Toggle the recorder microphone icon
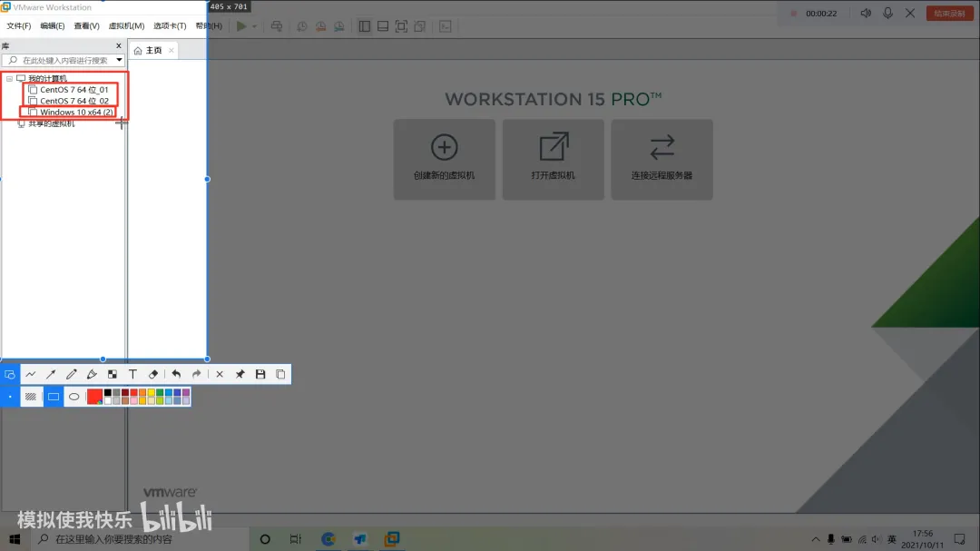This screenshot has width=980, height=551. pos(888,13)
